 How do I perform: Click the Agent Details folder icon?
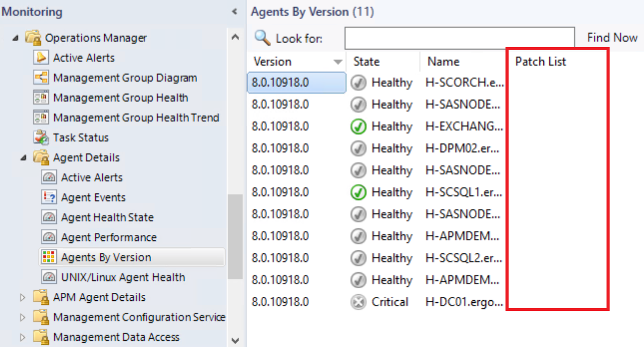(x=41, y=157)
